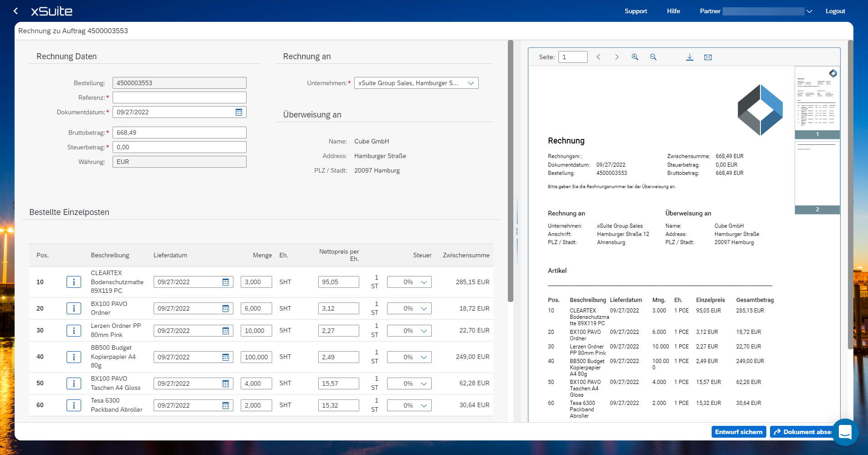Expand the Partner dropdown in header
This screenshot has width=868, height=455.
coord(809,11)
